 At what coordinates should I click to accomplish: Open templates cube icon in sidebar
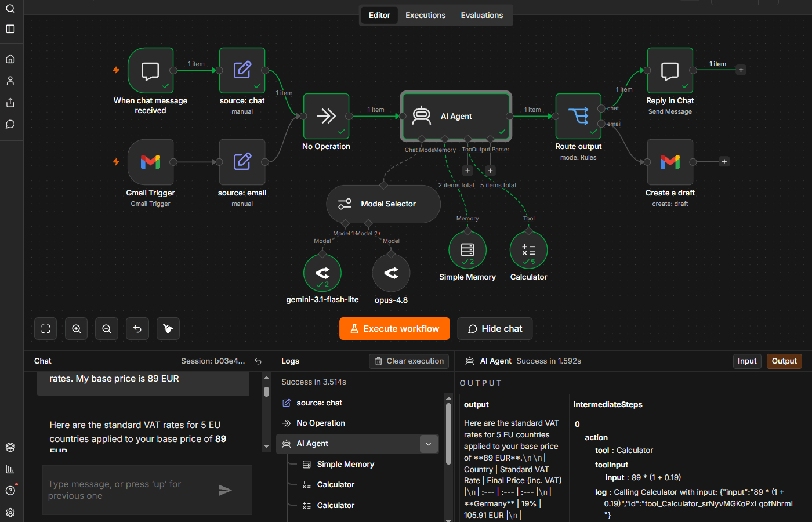click(10, 447)
